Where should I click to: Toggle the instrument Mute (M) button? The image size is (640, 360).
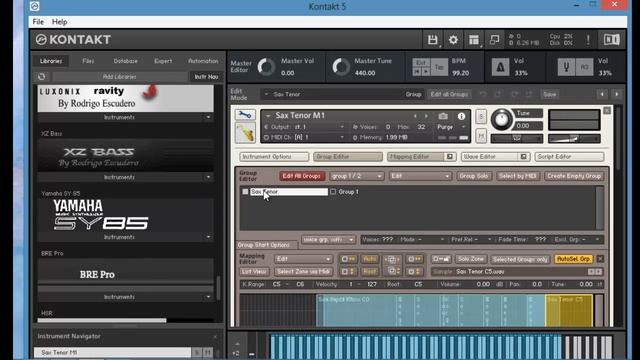coord(481,136)
